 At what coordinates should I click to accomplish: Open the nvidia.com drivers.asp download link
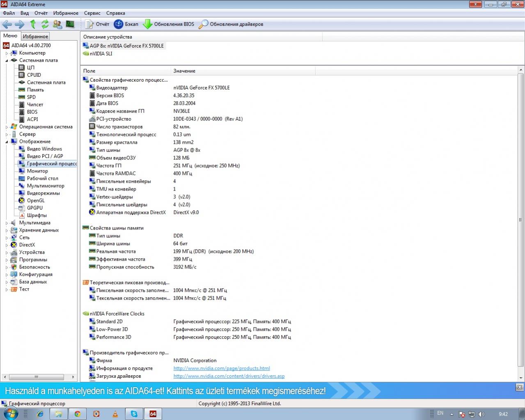coord(229,376)
